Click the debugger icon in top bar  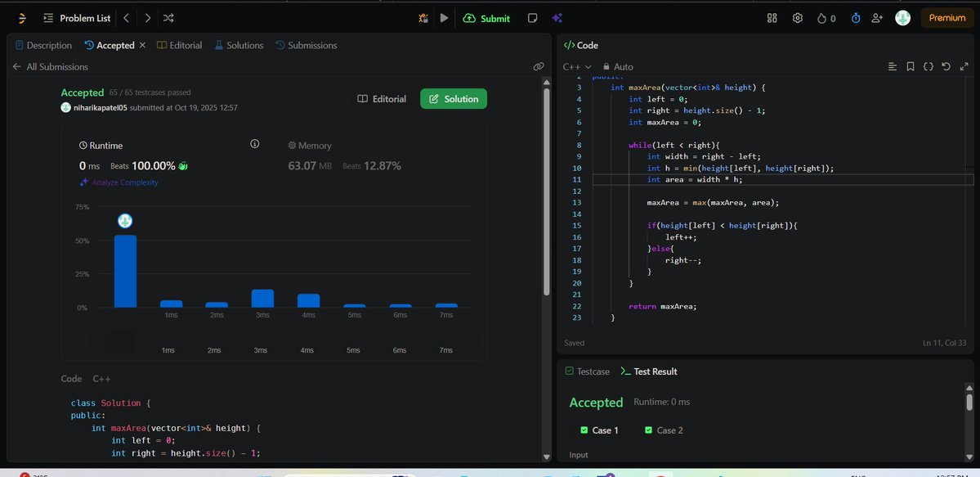pyautogui.click(x=423, y=18)
